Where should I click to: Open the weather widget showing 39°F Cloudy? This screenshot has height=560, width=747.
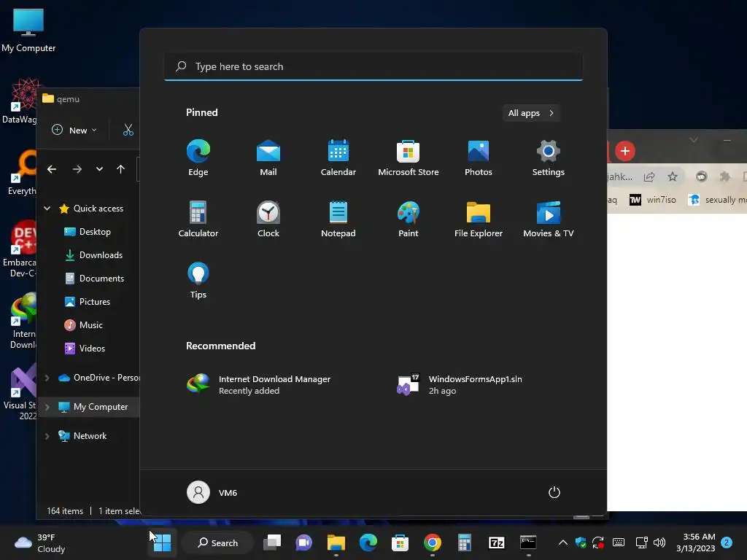click(41, 542)
